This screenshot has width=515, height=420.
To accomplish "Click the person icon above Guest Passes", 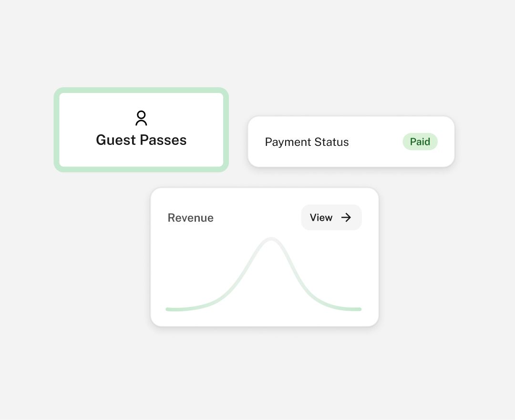I will [141, 118].
